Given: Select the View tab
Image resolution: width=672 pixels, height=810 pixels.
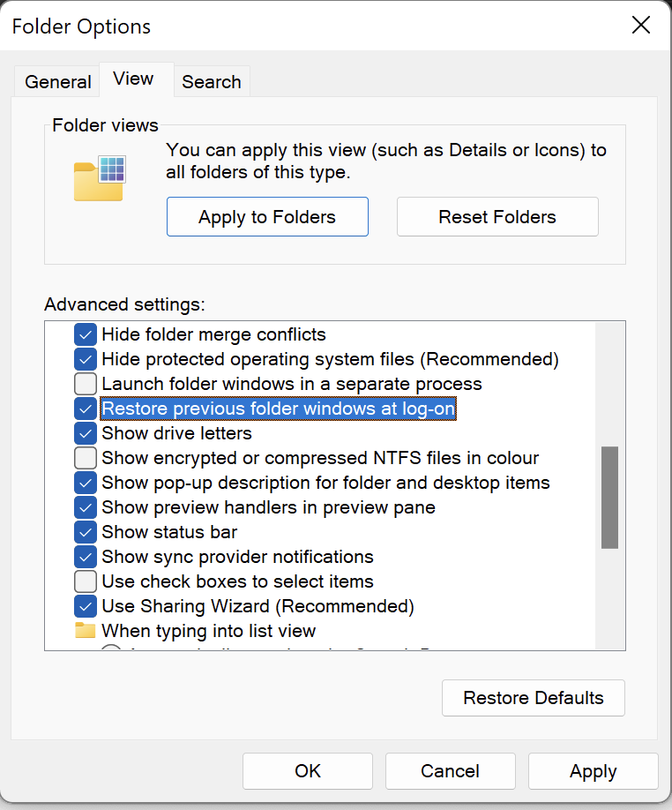Looking at the screenshot, I should 135,79.
